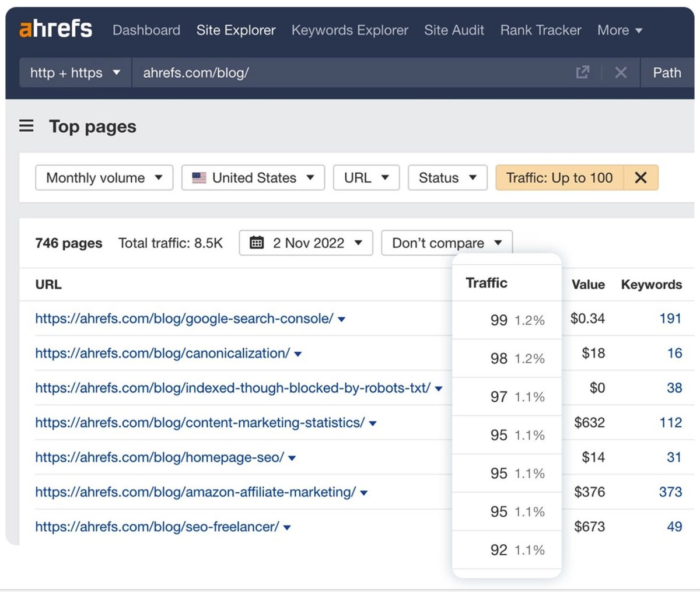Open the http + https protocol dropdown
The height and width of the screenshot is (592, 700).
(x=75, y=72)
